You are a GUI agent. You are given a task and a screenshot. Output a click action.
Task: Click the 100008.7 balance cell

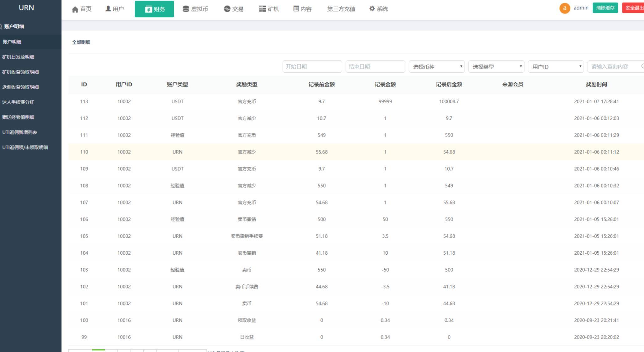[449, 101]
